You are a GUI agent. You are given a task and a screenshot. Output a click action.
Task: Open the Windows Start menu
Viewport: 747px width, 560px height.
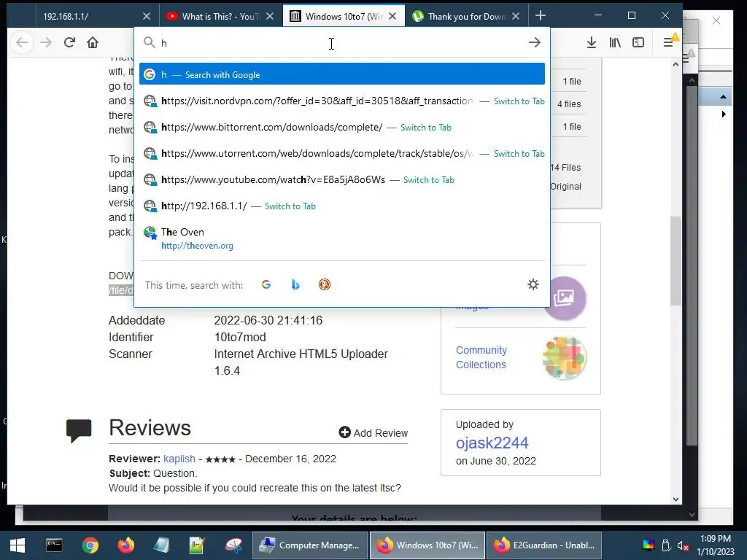[18, 545]
